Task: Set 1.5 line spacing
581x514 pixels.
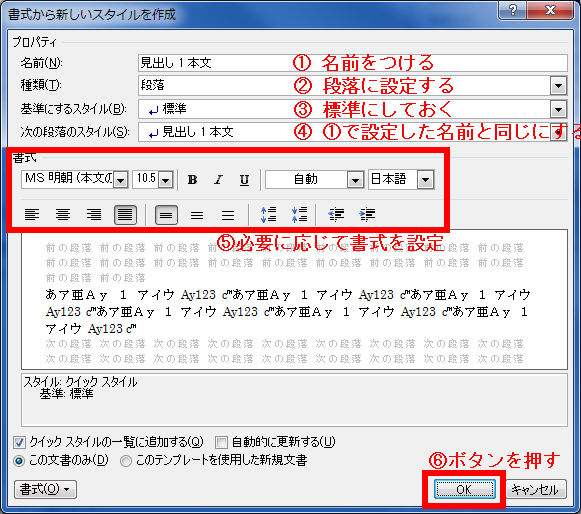Action: pos(197,215)
